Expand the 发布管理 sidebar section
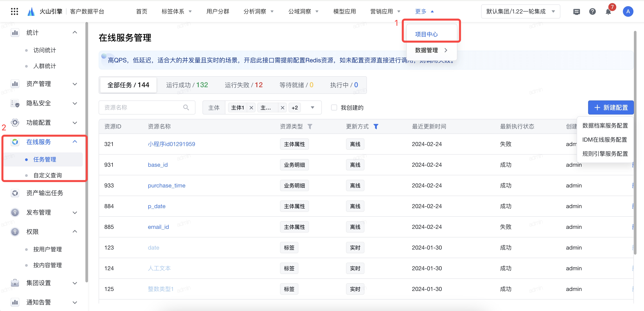Screen dimensions: 644x311 75,213
